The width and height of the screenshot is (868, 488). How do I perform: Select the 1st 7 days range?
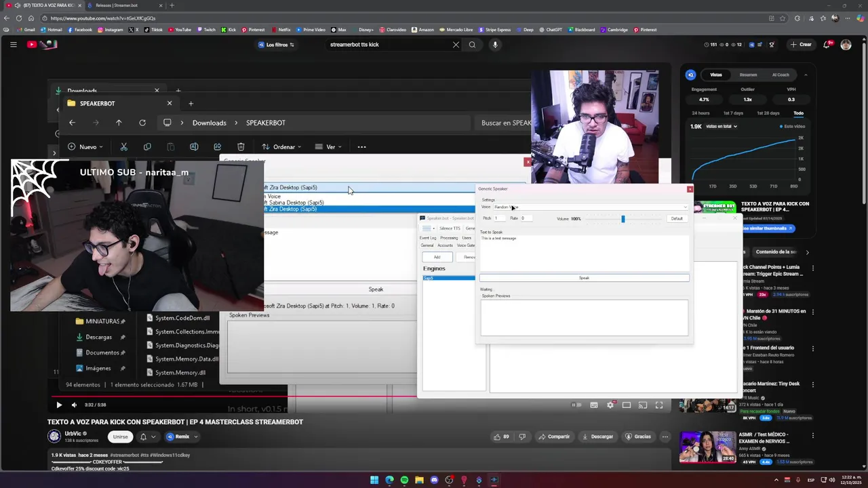pos(733,113)
